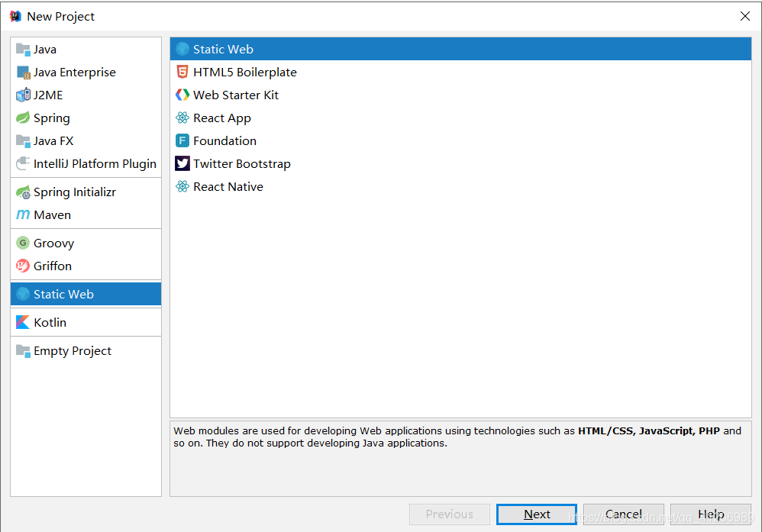Viewport: 762px width, 532px height.
Task: Choose Groovy project type
Action: click(x=86, y=243)
